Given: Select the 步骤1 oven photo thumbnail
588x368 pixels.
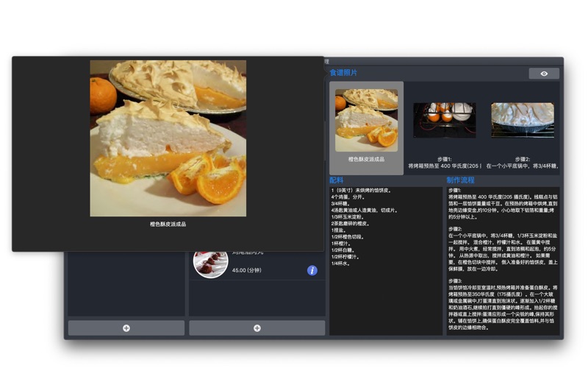Looking at the screenshot, I should pos(444,120).
